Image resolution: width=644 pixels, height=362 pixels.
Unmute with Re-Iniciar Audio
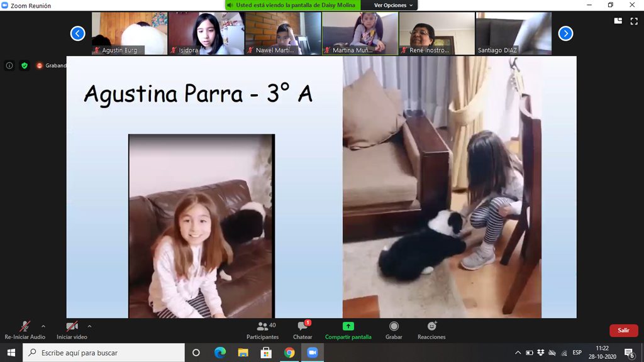coord(25,330)
